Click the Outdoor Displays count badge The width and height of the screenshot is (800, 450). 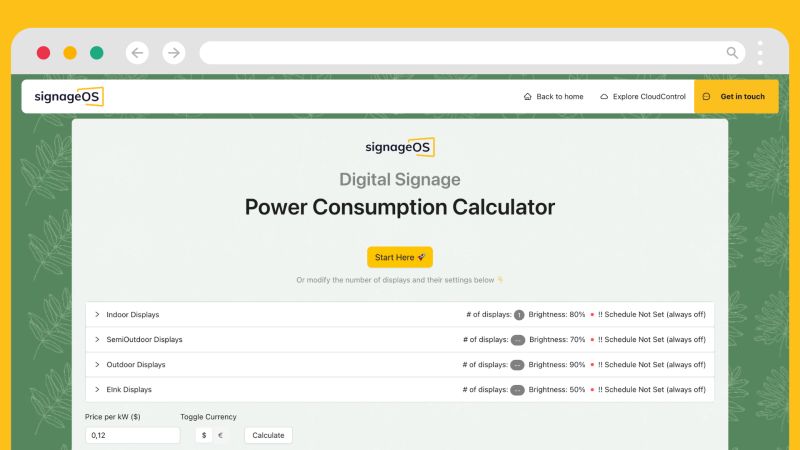(x=517, y=365)
